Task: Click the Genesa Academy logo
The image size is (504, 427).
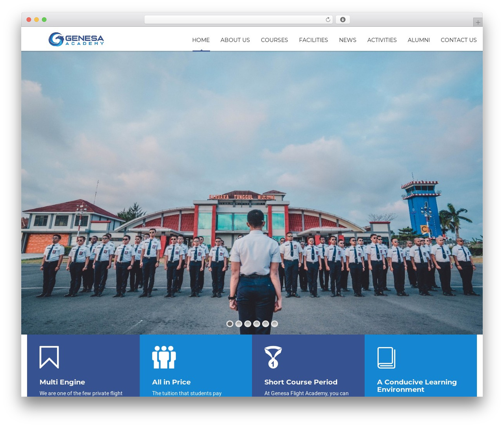Action: [x=76, y=39]
